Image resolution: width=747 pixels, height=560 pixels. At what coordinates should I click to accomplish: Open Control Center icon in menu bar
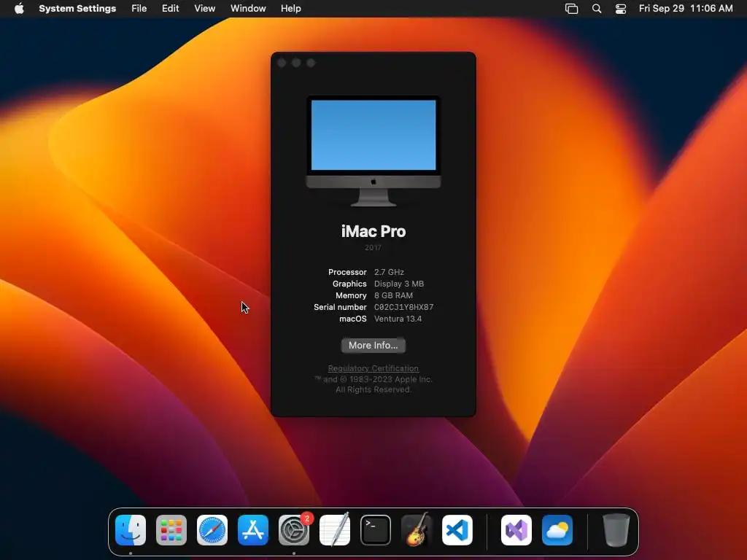pos(621,9)
